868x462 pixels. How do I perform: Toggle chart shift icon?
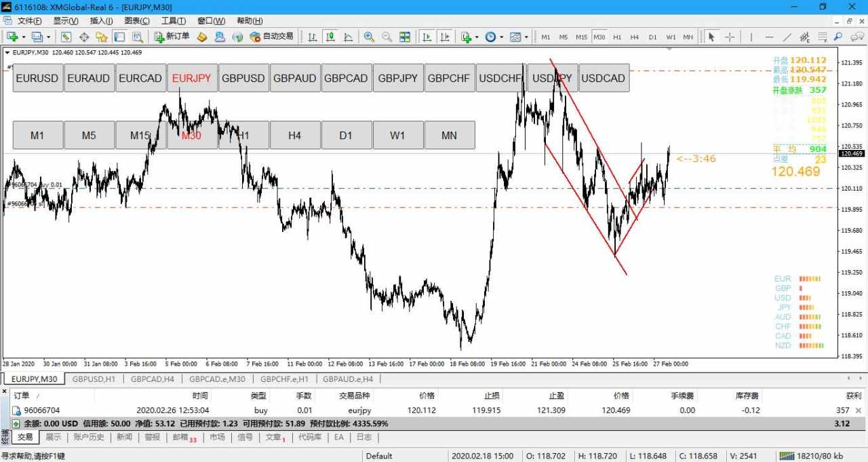[x=444, y=37]
